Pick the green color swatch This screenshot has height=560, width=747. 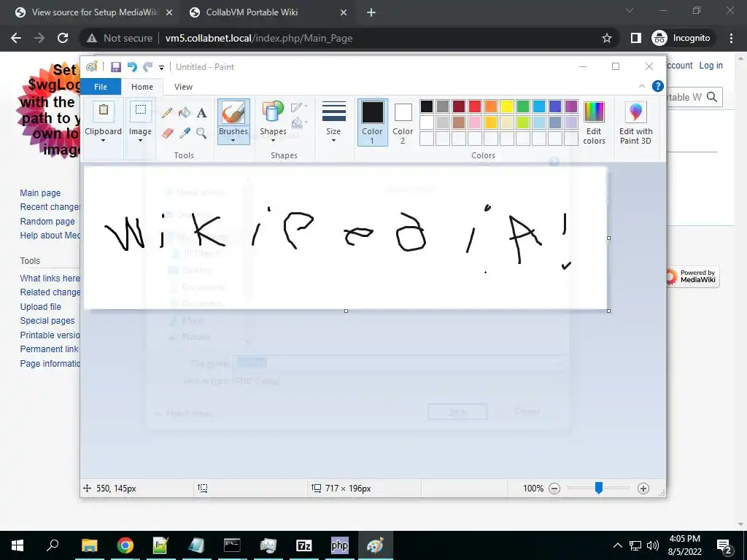[x=522, y=106]
